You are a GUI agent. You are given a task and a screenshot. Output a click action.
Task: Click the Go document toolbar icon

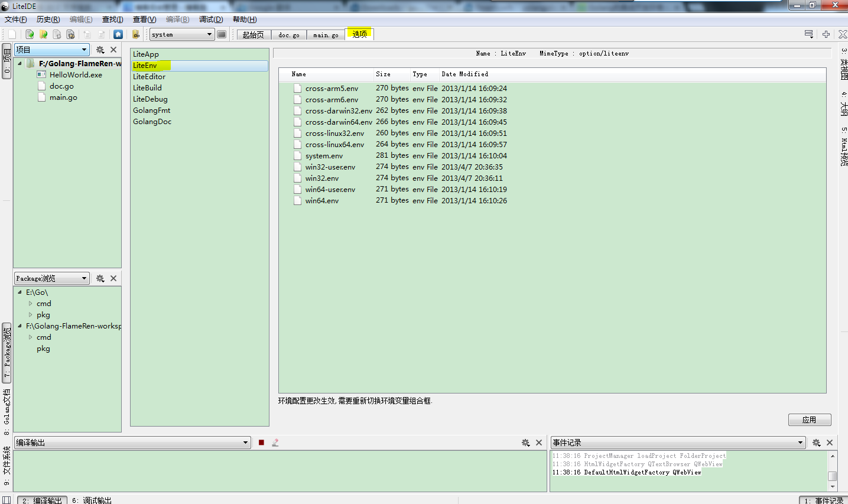tap(136, 34)
